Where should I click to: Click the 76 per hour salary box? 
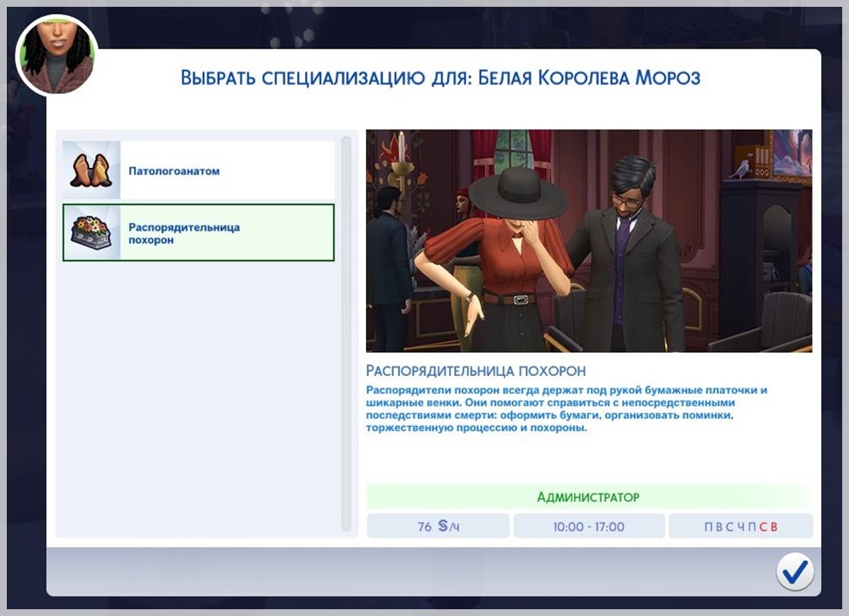pos(438,526)
